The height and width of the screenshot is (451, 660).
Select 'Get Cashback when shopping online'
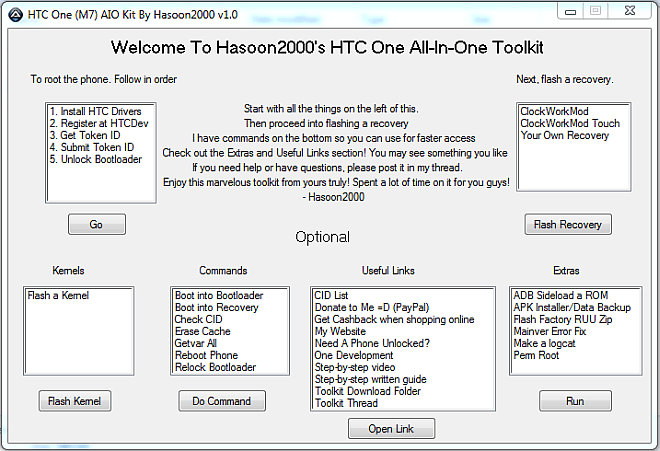pos(394,319)
